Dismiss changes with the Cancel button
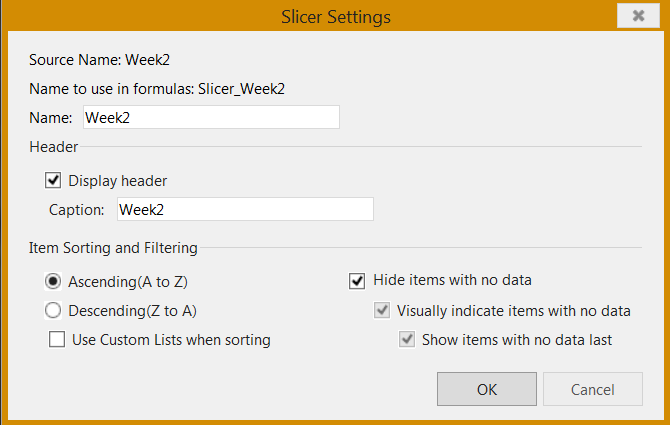 point(593,389)
